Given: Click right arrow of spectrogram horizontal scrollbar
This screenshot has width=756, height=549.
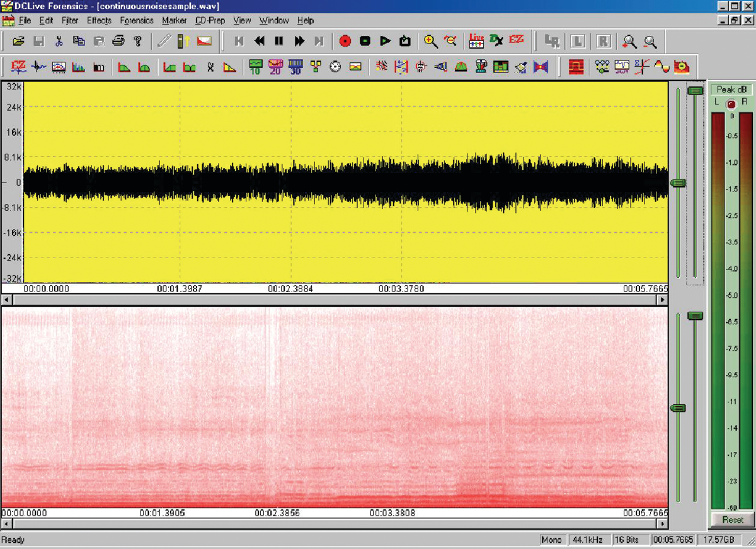Looking at the screenshot, I should point(663,524).
